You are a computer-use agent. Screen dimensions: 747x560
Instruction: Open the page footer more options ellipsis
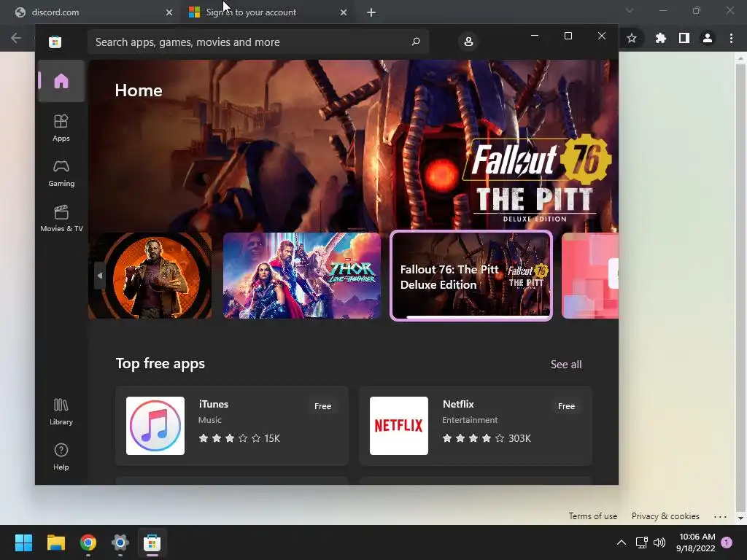pyautogui.click(x=720, y=516)
